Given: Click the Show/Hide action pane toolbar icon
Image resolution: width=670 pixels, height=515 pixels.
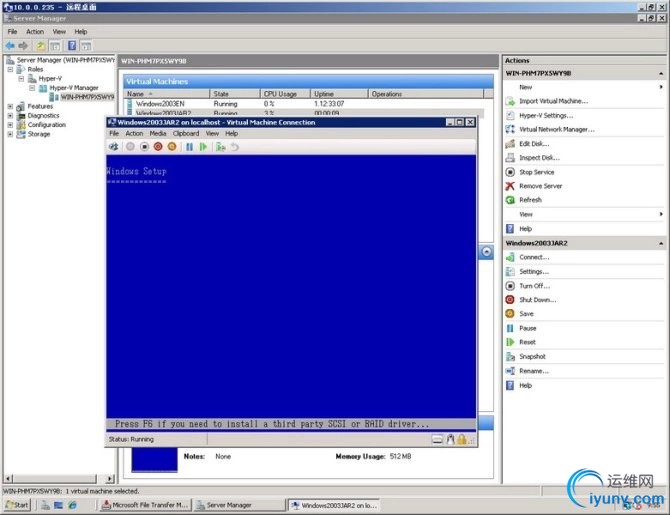Looking at the screenshot, I should coord(86,45).
